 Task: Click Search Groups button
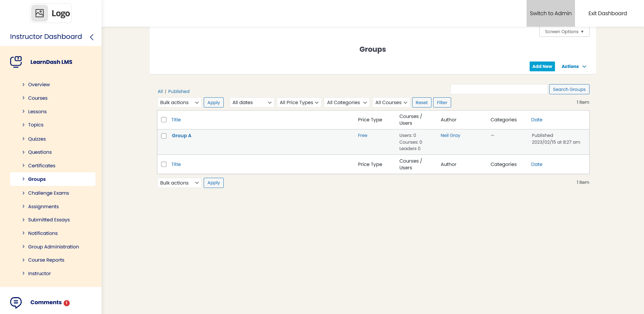(x=569, y=89)
